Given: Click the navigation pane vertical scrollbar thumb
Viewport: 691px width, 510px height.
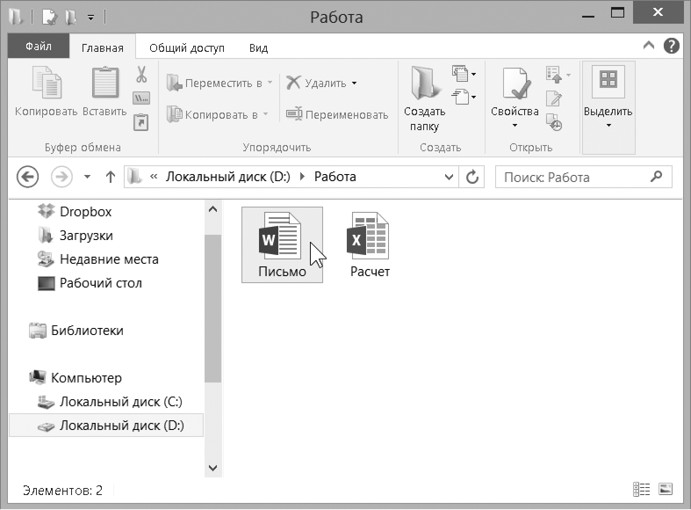Looking at the screenshot, I should (x=212, y=308).
